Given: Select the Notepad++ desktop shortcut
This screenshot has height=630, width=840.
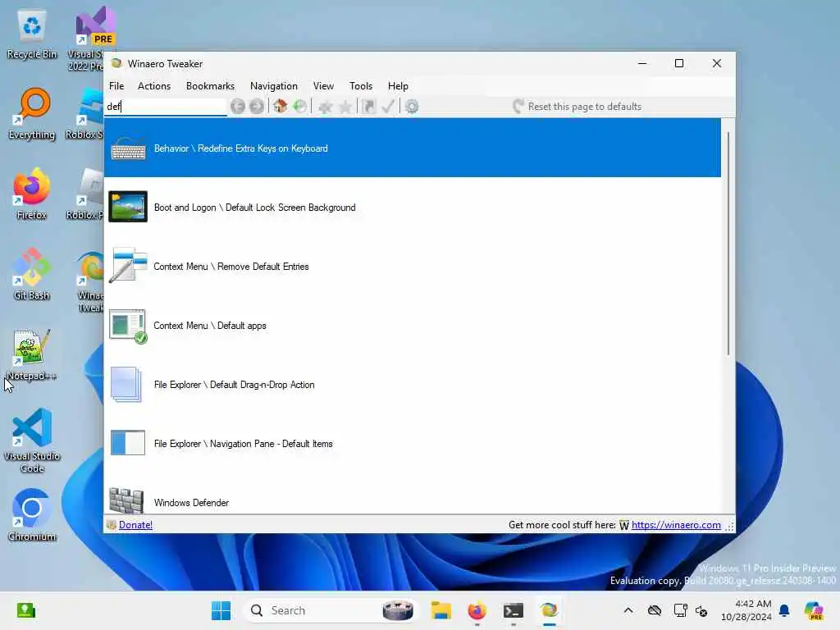Looking at the screenshot, I should (x=32, y=354).
